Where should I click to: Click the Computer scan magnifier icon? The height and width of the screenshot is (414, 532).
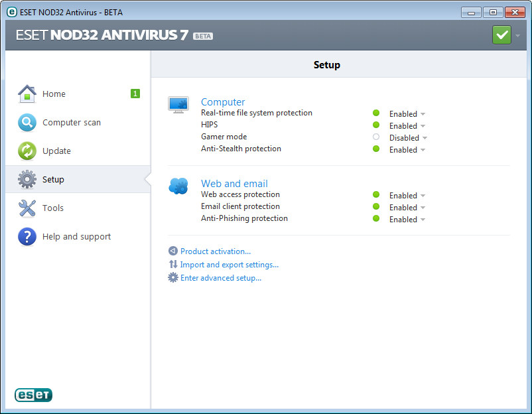27,123
